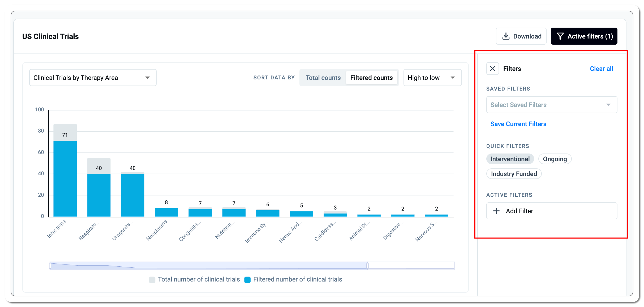
Task: Click the Neoplasms bar in the chart
Action: pyautogui.click(x=166, y=212)
